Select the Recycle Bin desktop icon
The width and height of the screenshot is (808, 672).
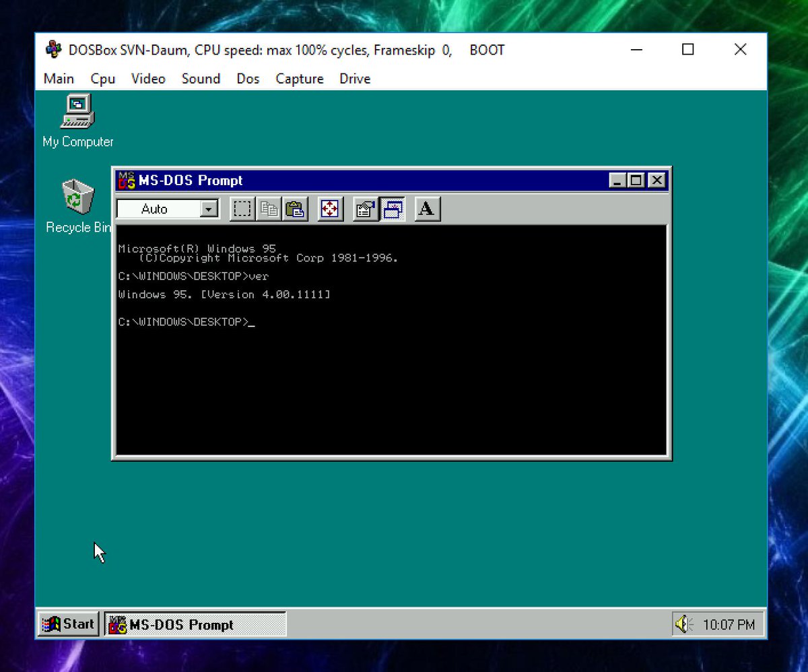[x=77, y=206]
